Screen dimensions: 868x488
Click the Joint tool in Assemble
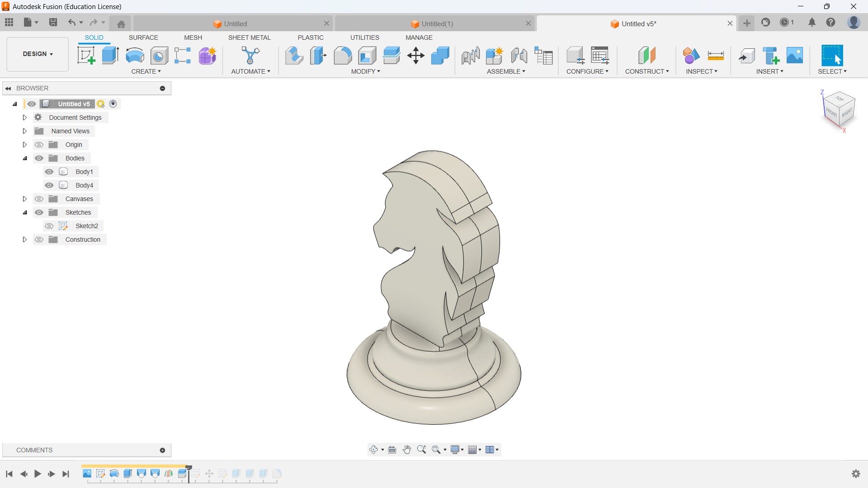click(x=519, y=56)
